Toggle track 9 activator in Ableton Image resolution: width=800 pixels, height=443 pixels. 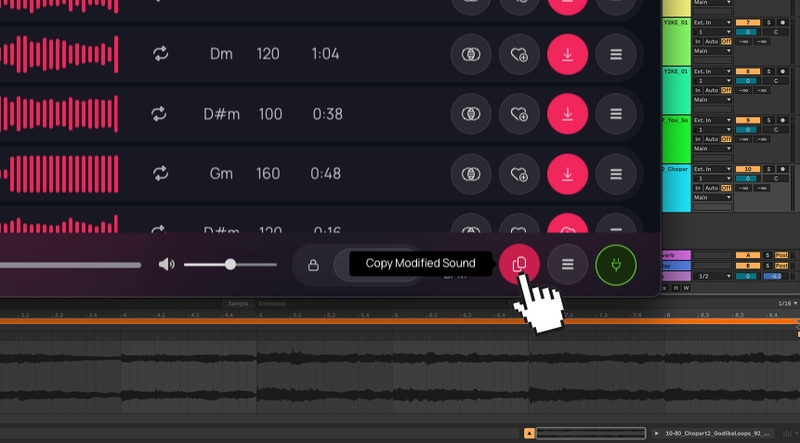tap(747, 120)
